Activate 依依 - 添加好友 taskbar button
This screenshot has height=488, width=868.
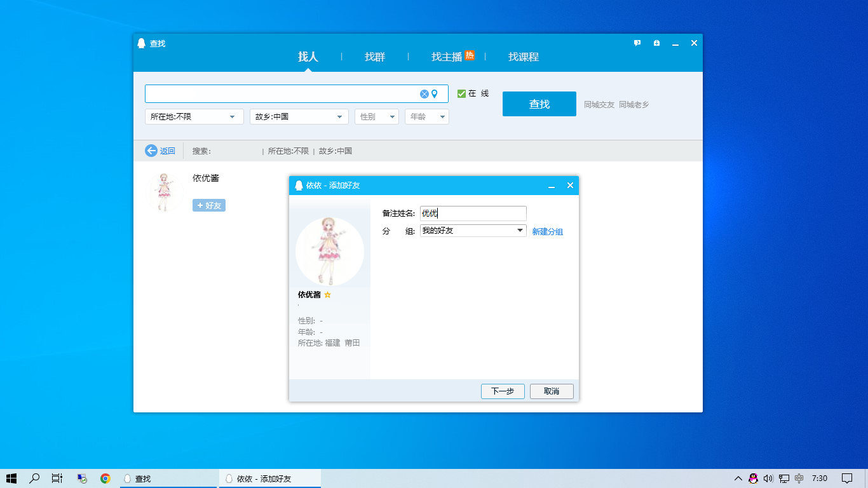[x=270, y=478]
